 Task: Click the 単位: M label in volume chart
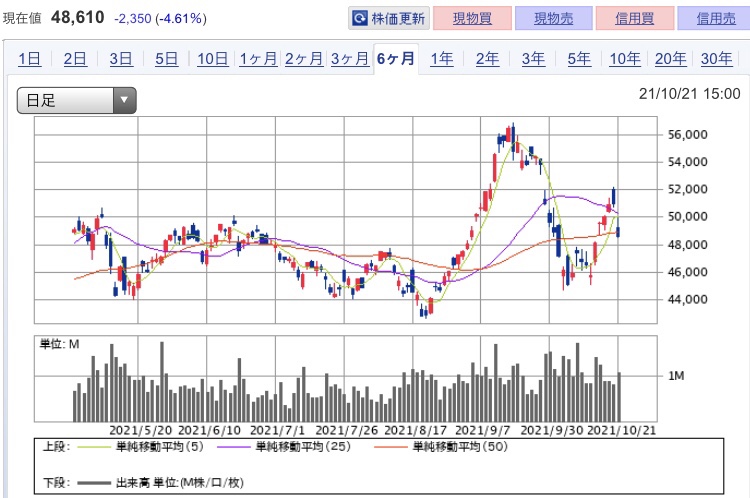tap(59, 344)
